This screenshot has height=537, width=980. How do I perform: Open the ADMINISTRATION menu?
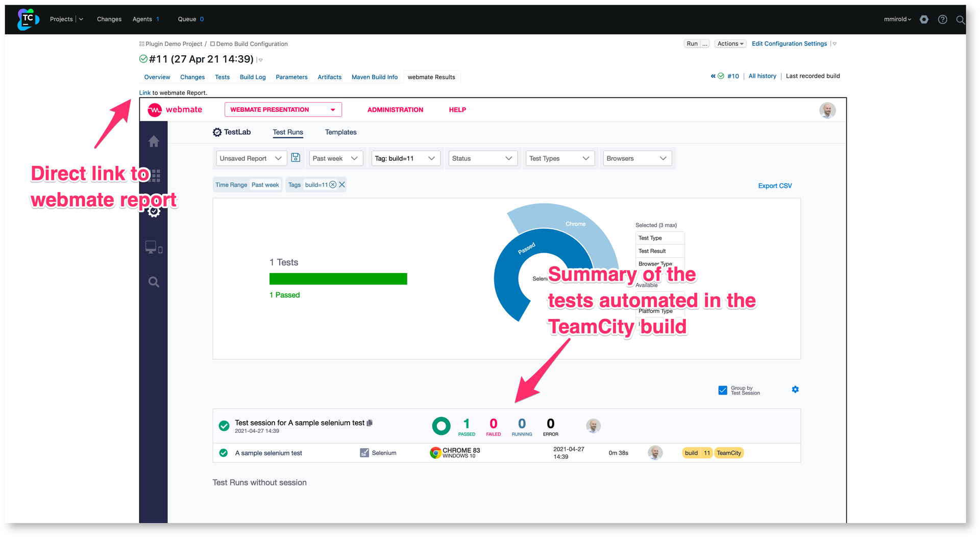tap(395, 110)
